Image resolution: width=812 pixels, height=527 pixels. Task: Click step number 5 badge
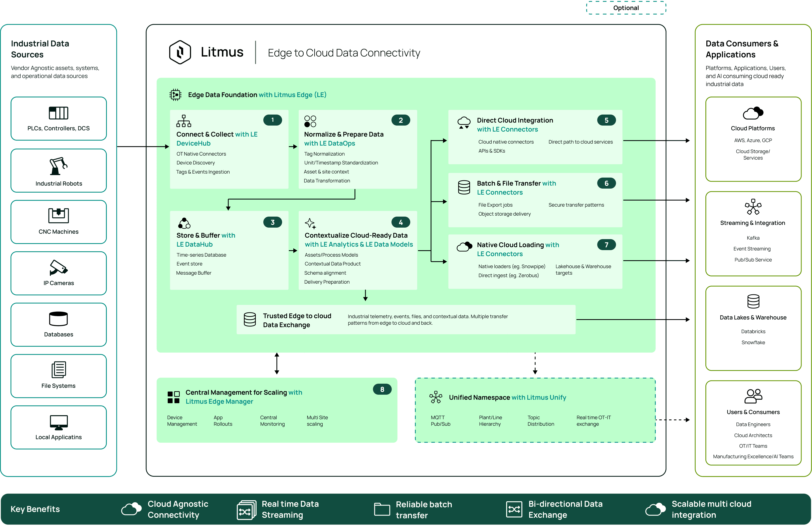606,120
